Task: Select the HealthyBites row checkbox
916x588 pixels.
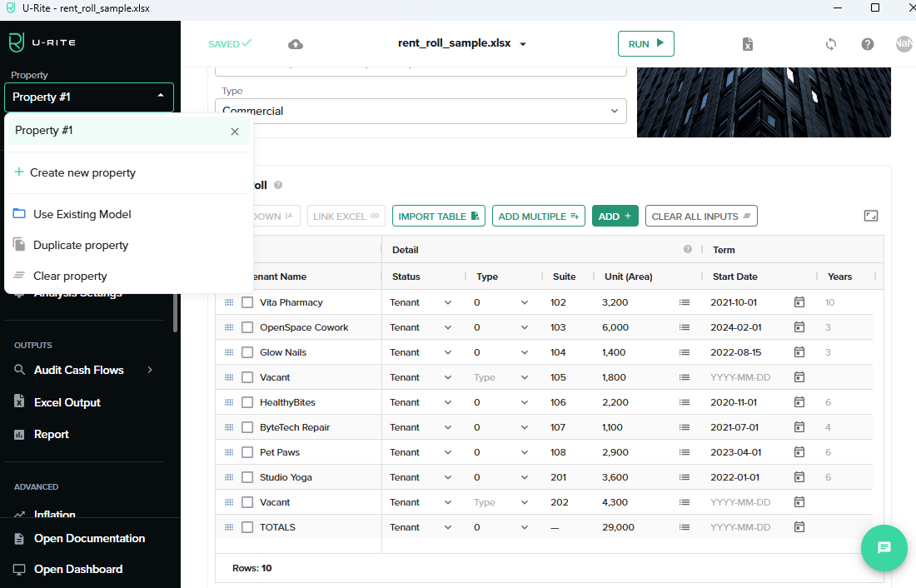Action: [247, 402]
